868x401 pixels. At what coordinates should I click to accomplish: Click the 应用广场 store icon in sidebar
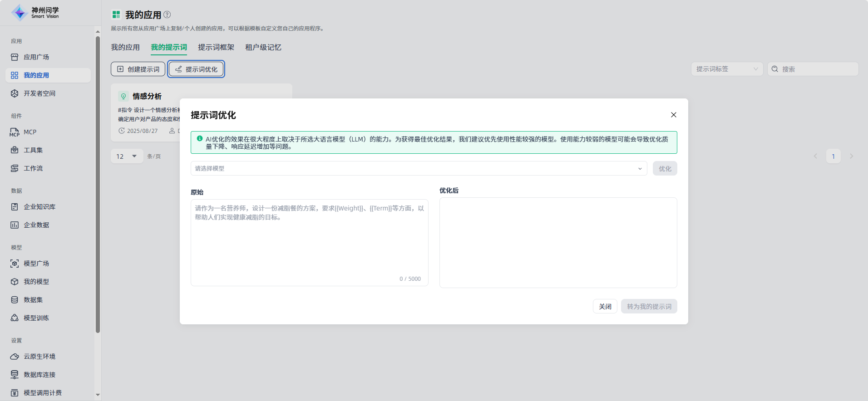pyautogui.click(x=15, y=57)
